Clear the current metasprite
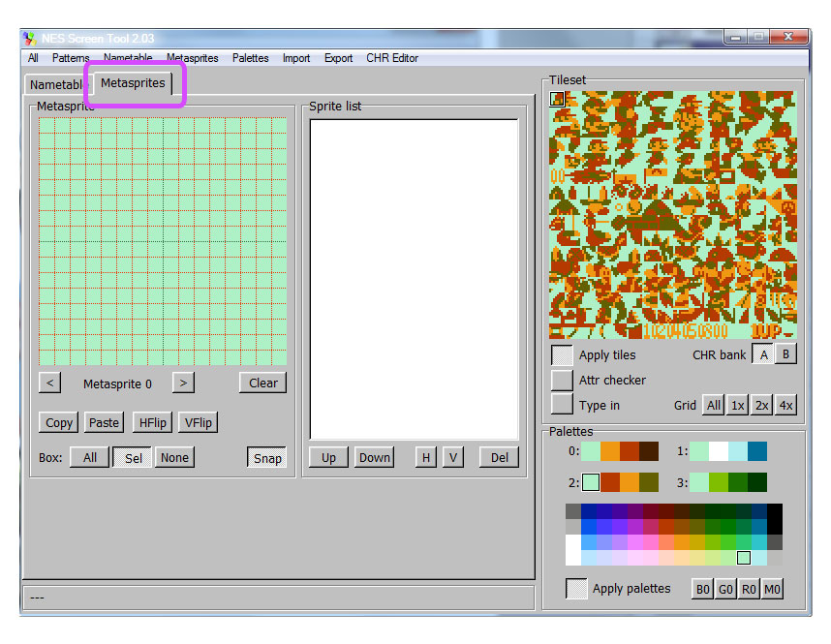Screen dimensions: 831x644 point(262,383)
